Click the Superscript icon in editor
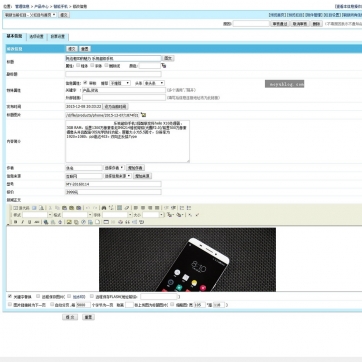The image size is (362, 362). click(197, 215)
